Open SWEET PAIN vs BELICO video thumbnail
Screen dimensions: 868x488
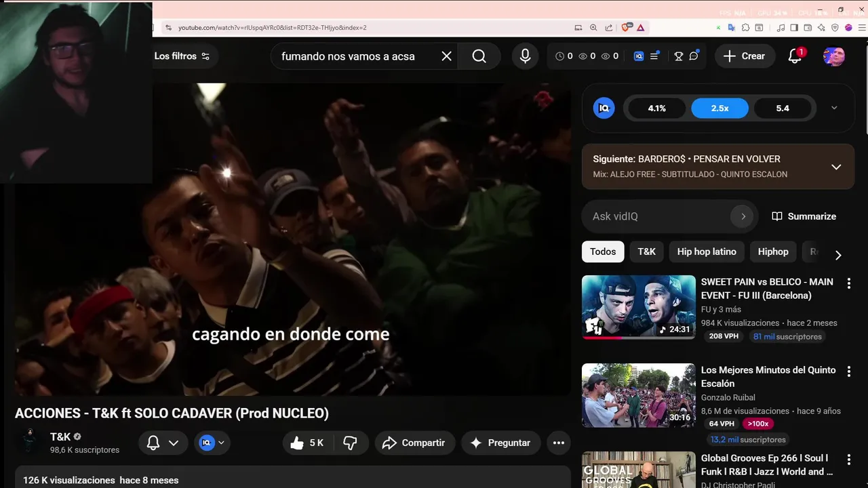coord(639,307)
